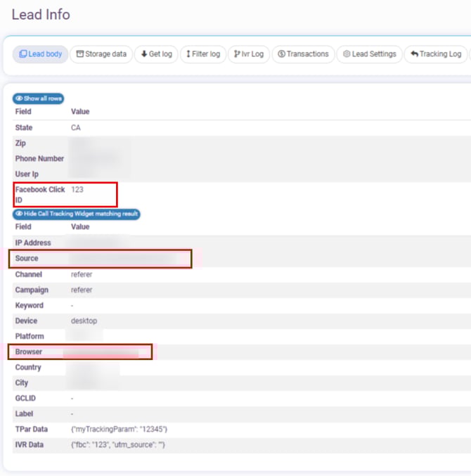Click the reply arrow icon on Tracking Log
The image size is (471, 476).
coord(415,54)
